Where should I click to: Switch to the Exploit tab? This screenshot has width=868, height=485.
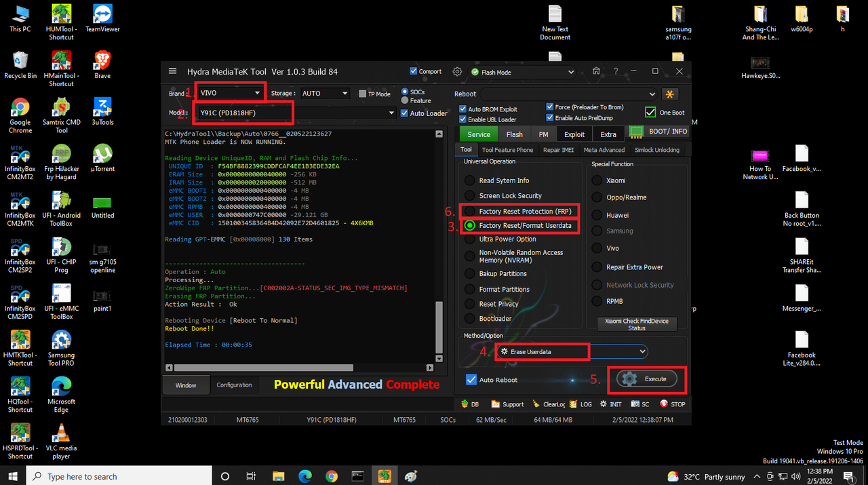pyautogui.click(x=574, y=134)
